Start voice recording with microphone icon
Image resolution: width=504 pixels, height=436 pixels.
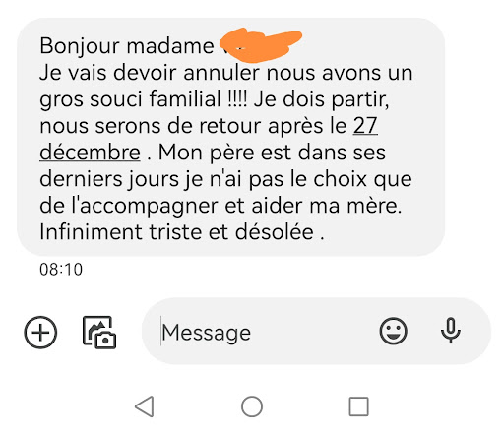pos(451,331)
